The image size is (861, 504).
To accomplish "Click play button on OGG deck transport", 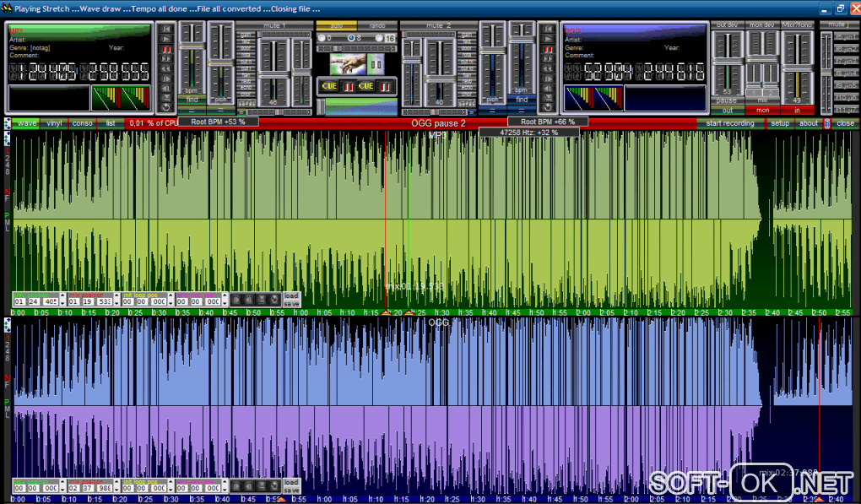I will 548,39.
